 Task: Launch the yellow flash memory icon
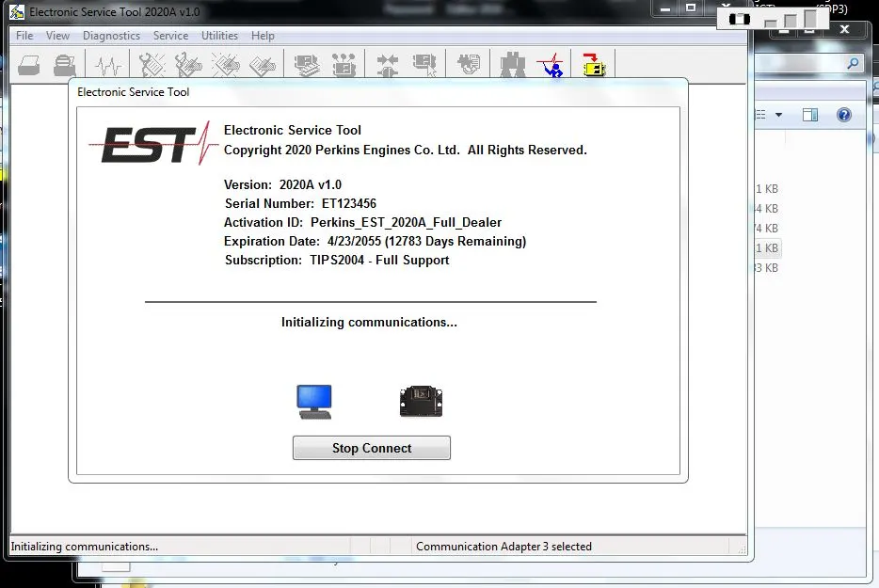pos(594,65)
